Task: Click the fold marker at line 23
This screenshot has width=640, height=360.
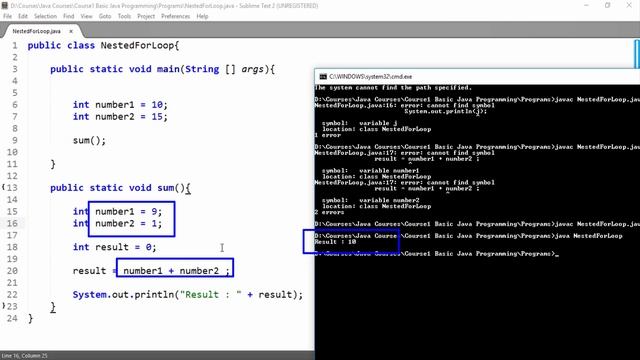Action: (x=3, y=306)
